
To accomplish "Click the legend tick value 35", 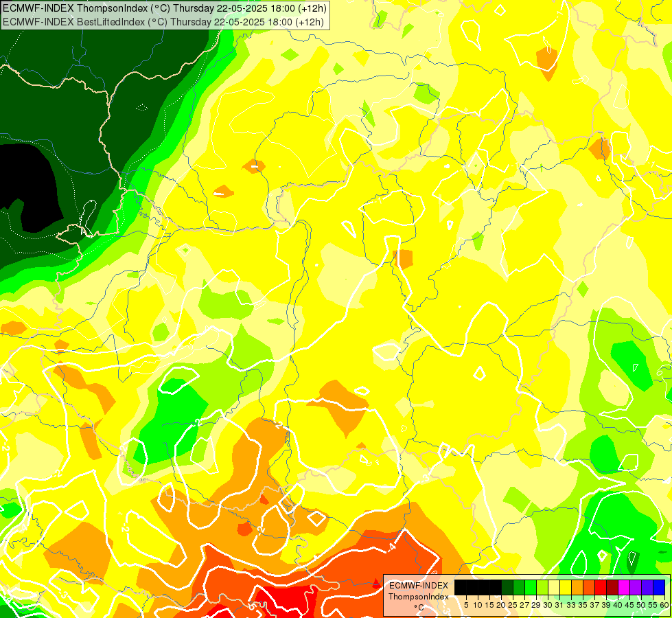I will [x=583, y=605].
